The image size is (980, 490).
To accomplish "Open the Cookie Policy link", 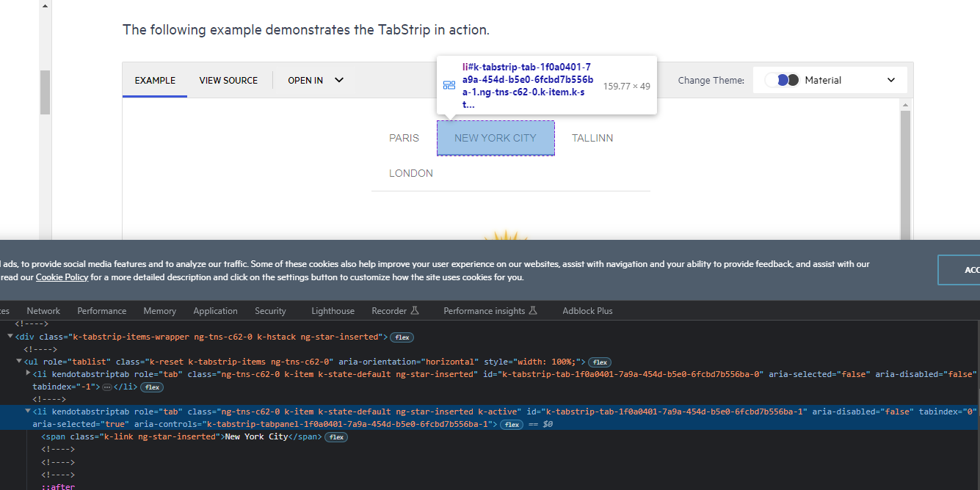I will click(x=62, y=277).
